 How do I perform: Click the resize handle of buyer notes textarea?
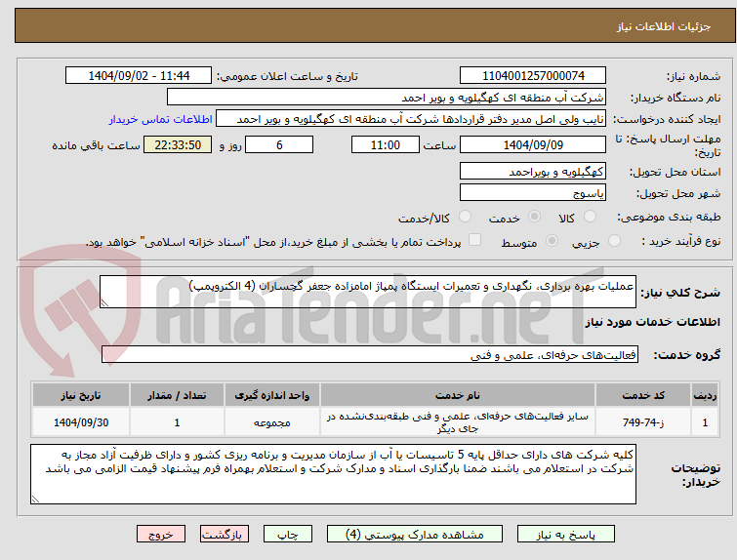click(36, 499)
